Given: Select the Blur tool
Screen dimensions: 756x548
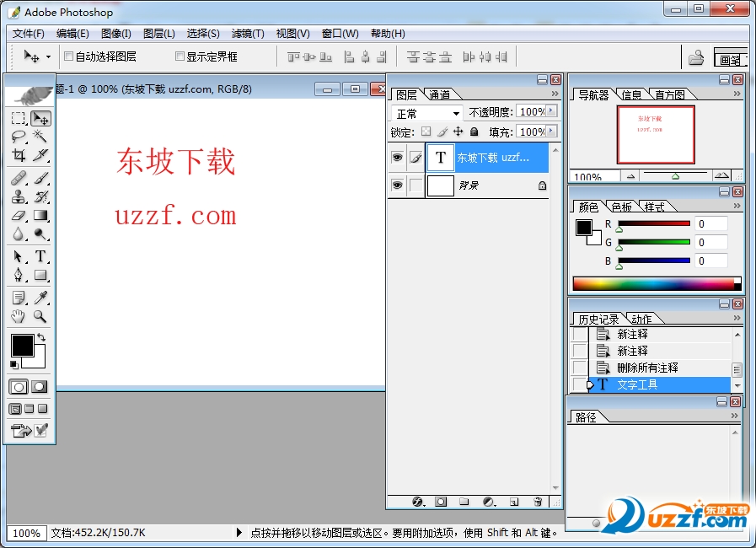Looking at the screenshot, I should 19,234.
